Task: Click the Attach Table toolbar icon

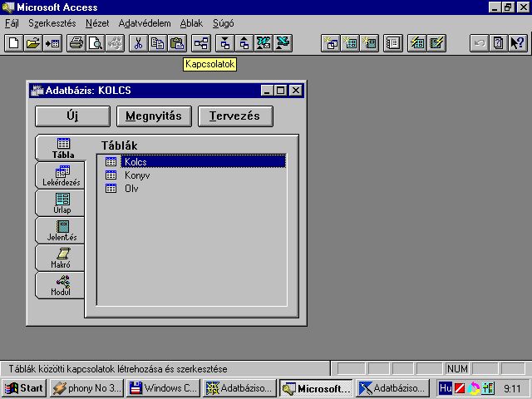Action: pos(52,43)
